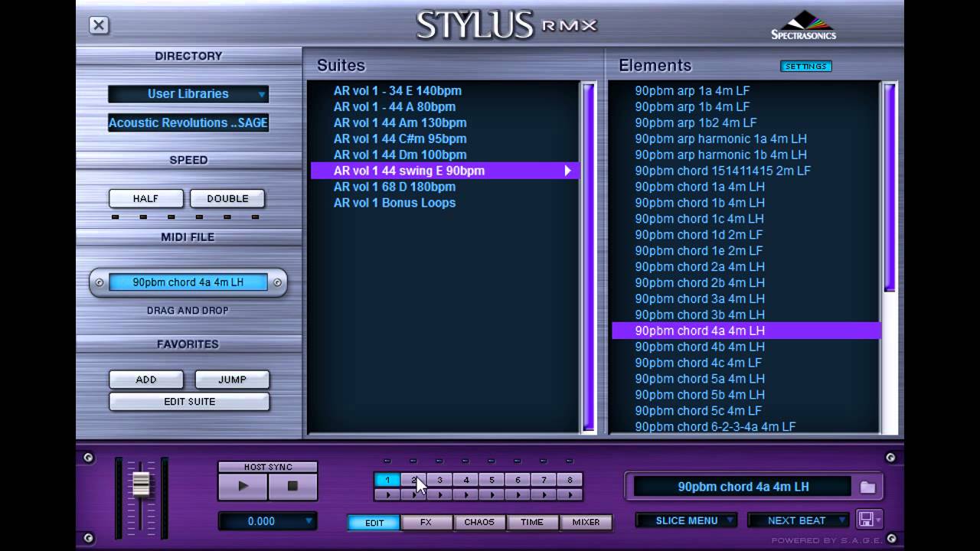Open the folder icon beside the loop name
This screenshot has width=980, height=551.
tap(867, 487)
